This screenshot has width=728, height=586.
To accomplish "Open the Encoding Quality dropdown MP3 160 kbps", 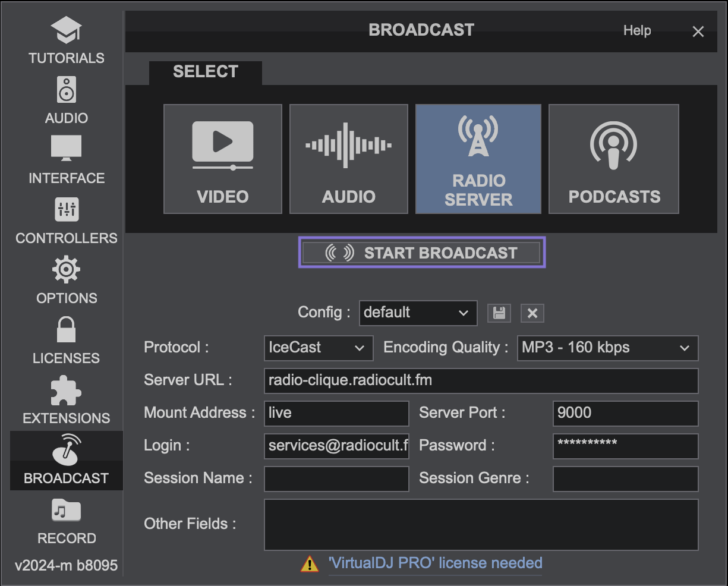I will (x=607, y=348).
